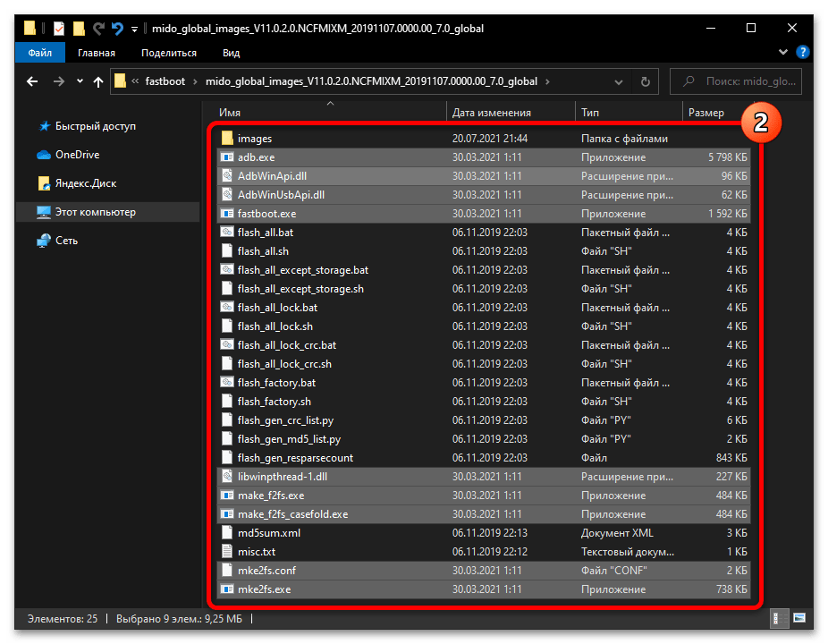
Task: Select the mke2fs.conf file name
Action: [x=266, y=571]
